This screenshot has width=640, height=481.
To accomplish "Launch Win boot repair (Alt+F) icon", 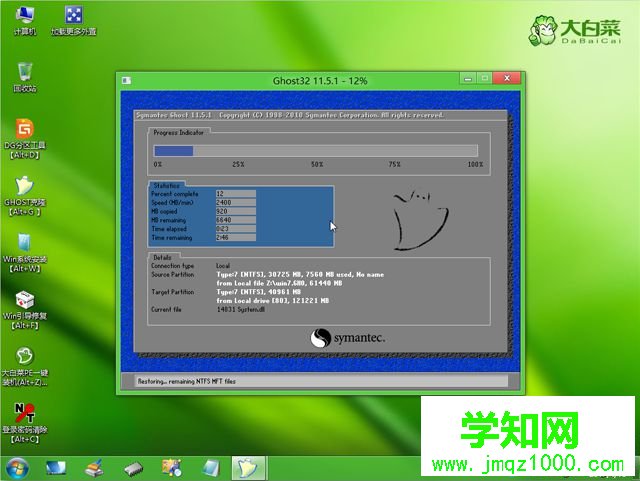I will [x=25, y=310].
